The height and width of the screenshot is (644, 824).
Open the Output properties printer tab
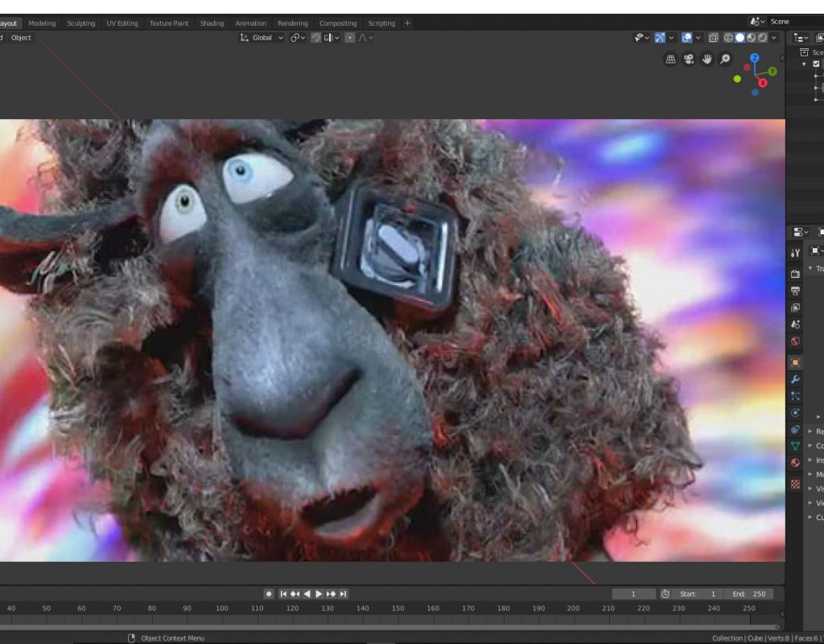(795, 291)
